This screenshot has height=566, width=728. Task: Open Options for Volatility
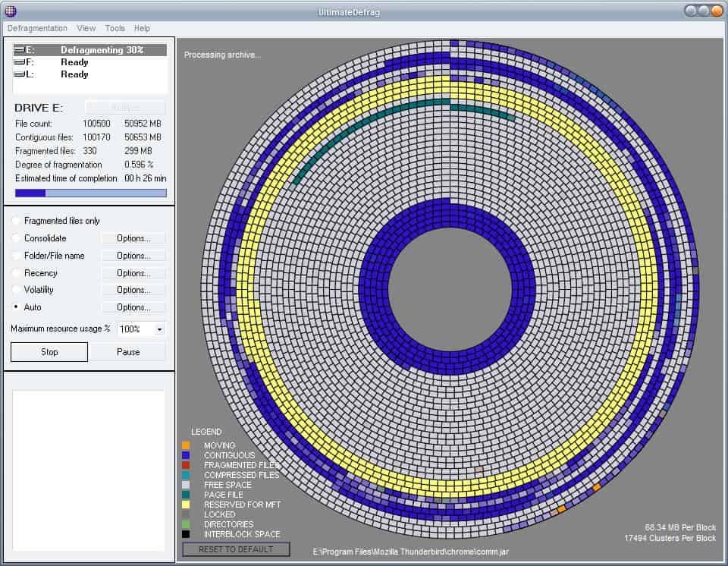tap(133, 290)
